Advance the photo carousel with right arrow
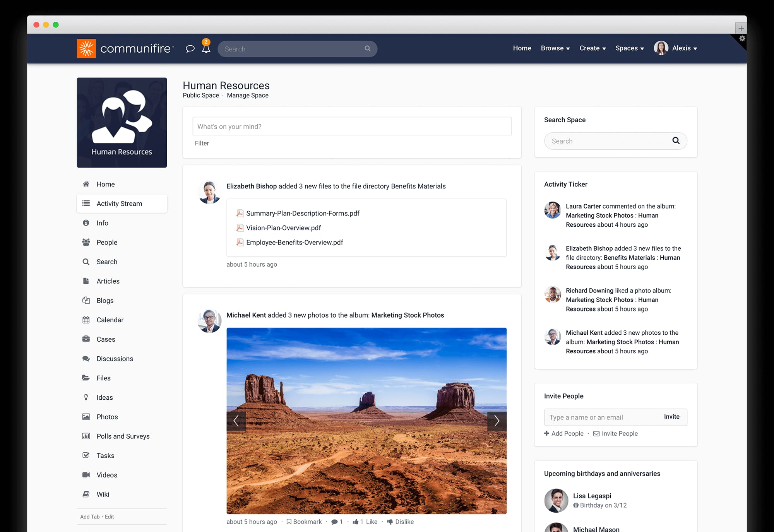Screen dimensions: 774x532 coord(497,421)
